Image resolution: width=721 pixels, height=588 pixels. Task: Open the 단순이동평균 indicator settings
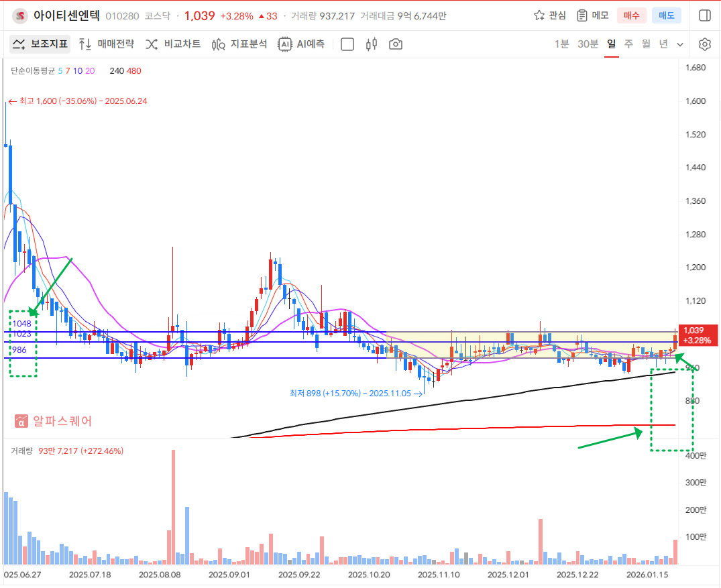pyautogui.click(x=32, y=70)
